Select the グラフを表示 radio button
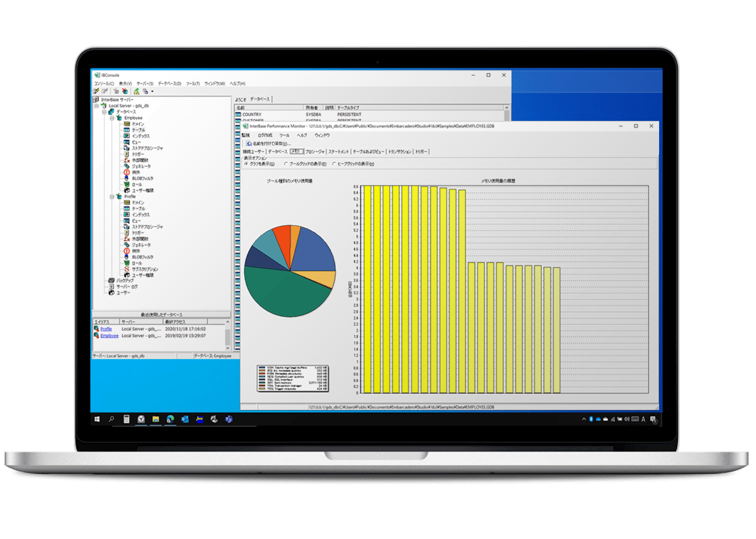 tap(246, 164)
